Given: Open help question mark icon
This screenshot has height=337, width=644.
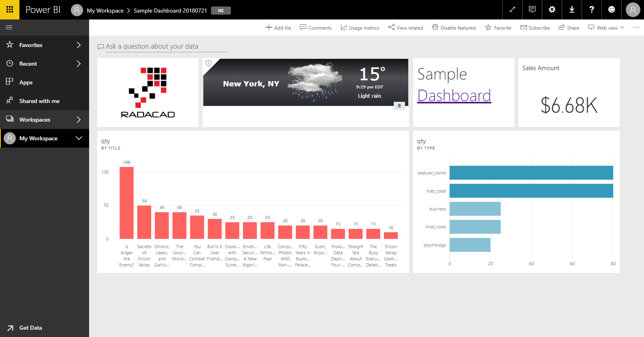Looking at the screenshot, I should click(592, 10).
